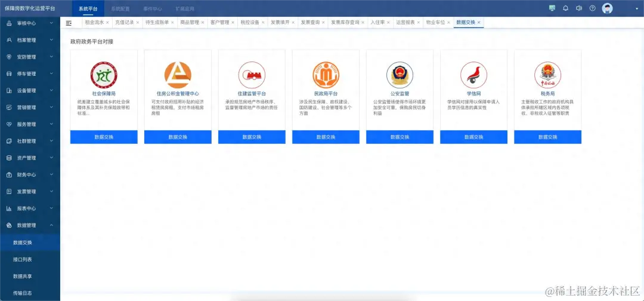This screenshot has height=301, width=644.
Task: Select 数据共享 in sidebar submenu
Action: click(x=23, y=277)
